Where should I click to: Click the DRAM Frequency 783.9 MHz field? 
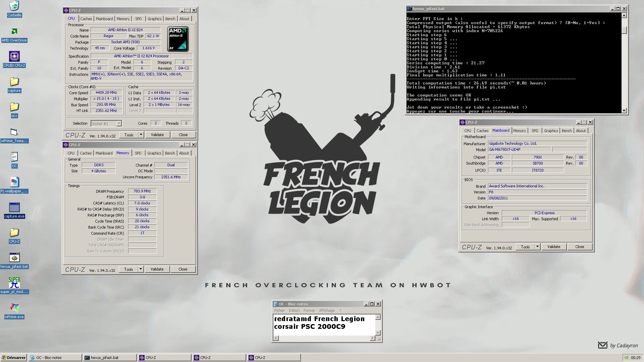(x=142, y=191)
